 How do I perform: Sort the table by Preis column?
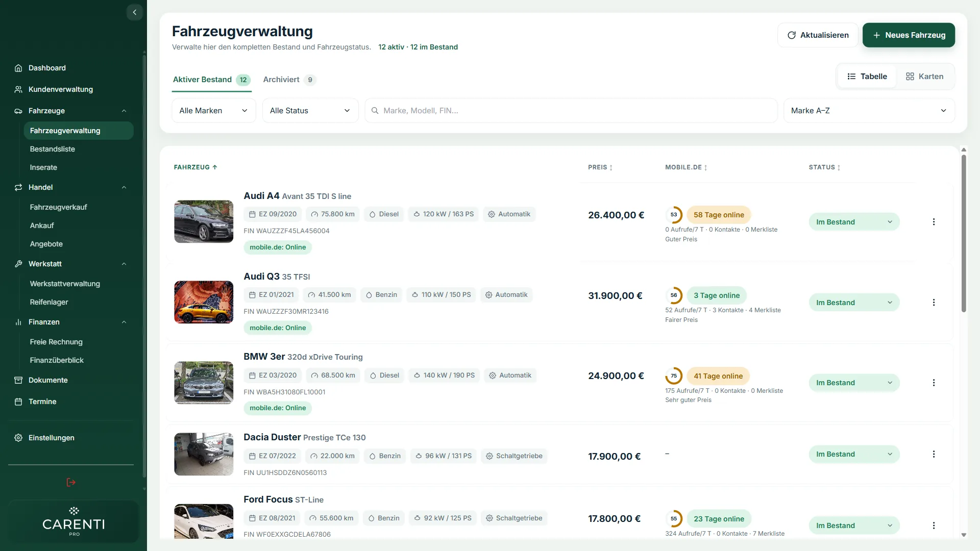600,167
